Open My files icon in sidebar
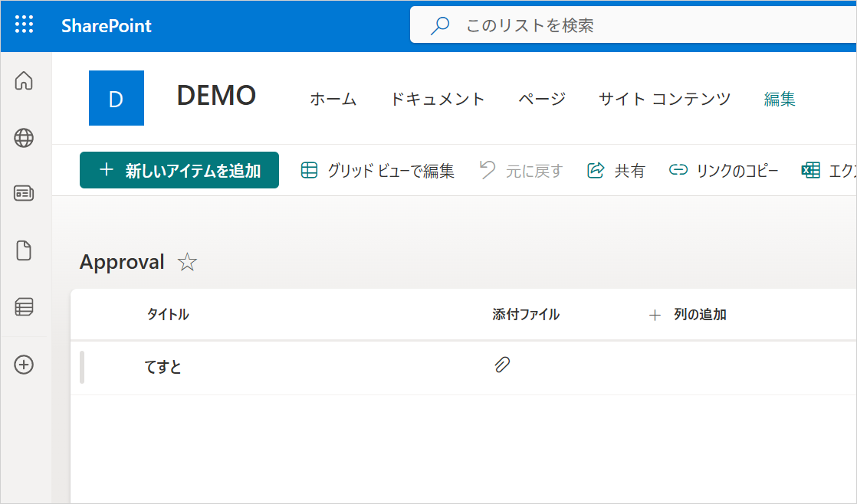The width and height of the screenshot is (857, 504). click(25, 250)
